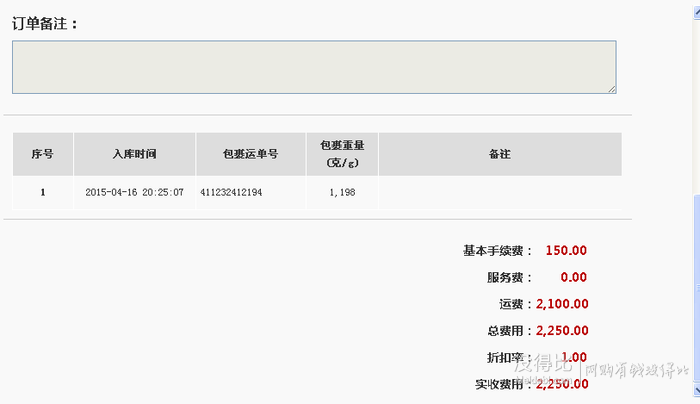Grab the text area resize handle corner
Screen dimensions: 700x404
click(612, 89)
